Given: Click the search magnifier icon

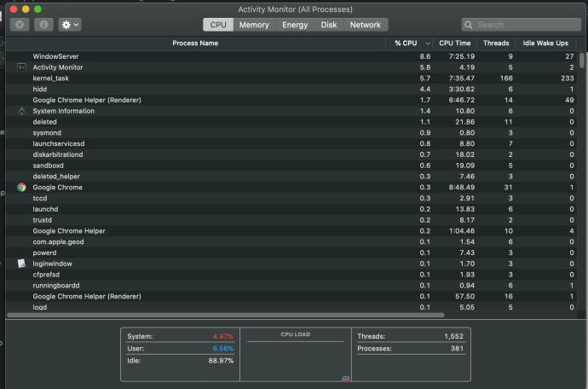Looking at the screenshot, I should click(469, 25).
